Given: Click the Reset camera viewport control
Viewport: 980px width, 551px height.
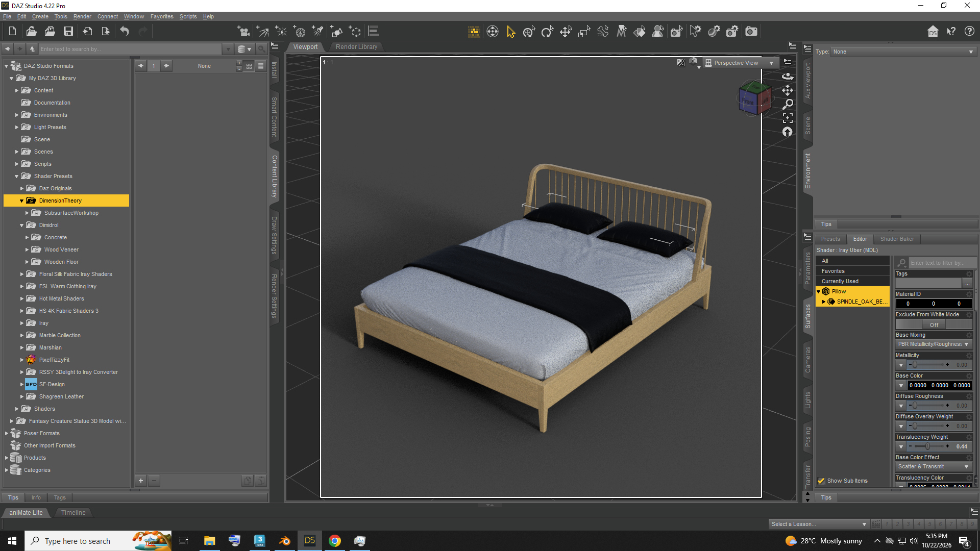Looking at the screenshot, I should click(x=788, y=132).
